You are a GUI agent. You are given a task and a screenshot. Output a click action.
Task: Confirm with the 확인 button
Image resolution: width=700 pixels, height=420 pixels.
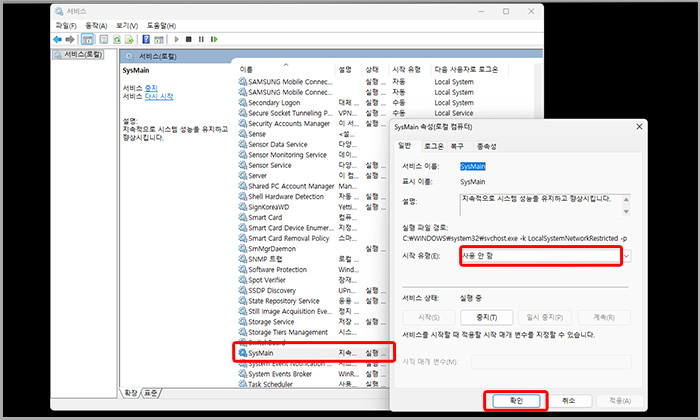click(516, 401)
